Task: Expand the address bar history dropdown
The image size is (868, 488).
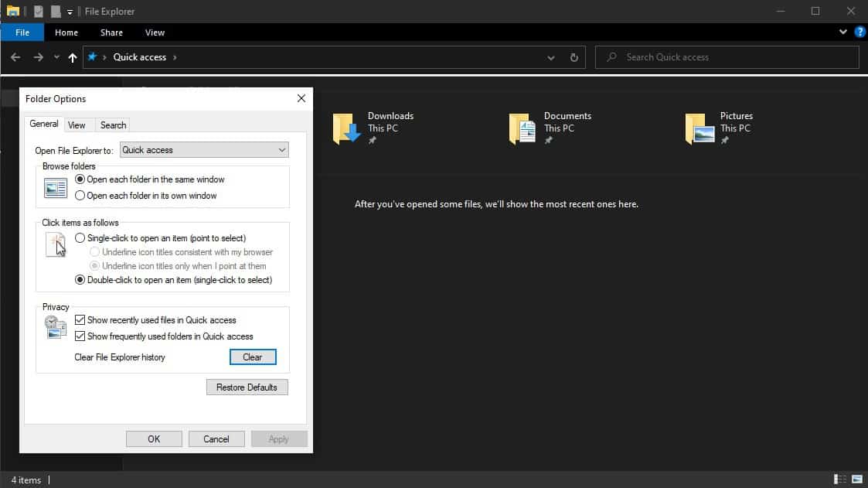Action: 550,56
